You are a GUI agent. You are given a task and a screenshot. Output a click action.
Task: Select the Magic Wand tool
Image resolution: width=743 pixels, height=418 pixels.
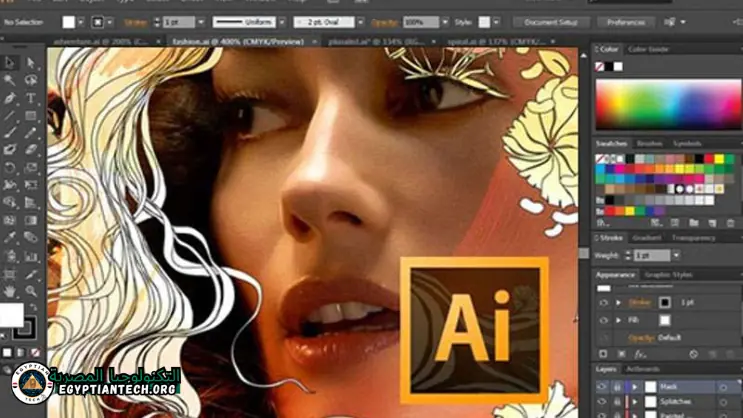coord(9,80)
